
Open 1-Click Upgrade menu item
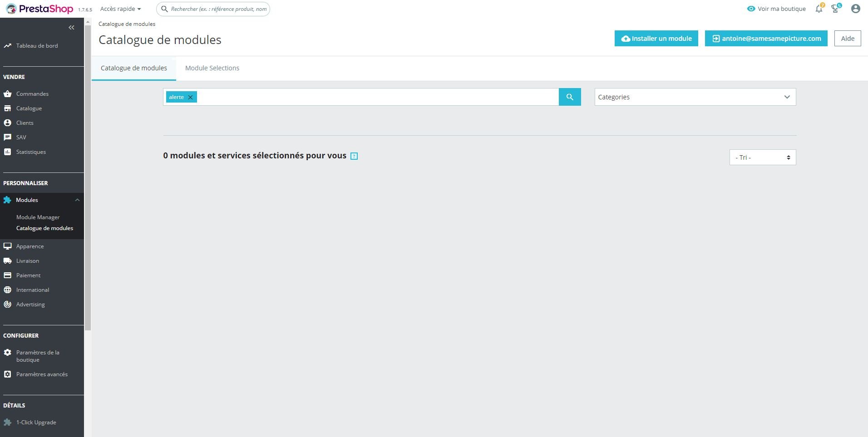[x=36, y=422]
